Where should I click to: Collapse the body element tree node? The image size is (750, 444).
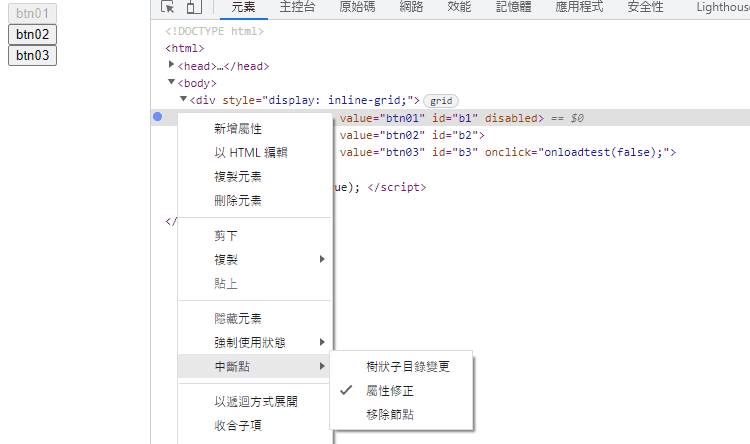[x=172, y=82]
